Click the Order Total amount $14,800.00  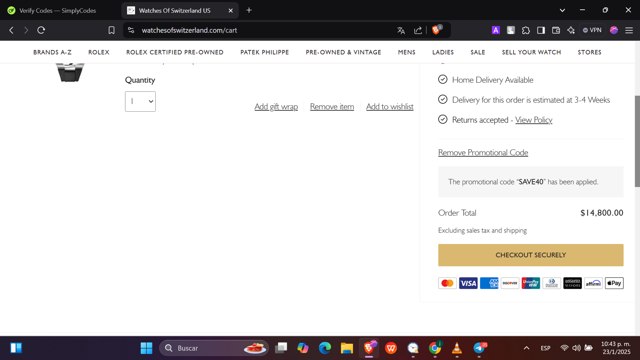pyautogui.click(x=602, y=213)
